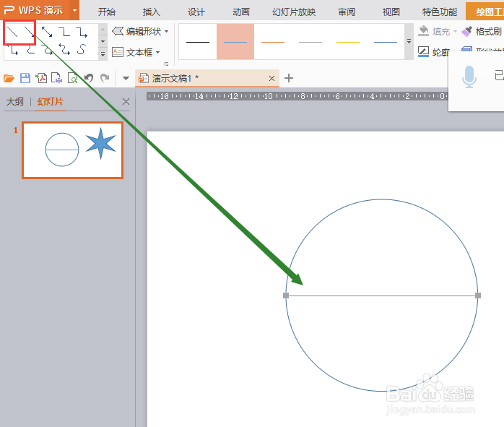The image size is (504, 427).
Task: Choose the orange line style swatch
Action: (x=273, y=41)
